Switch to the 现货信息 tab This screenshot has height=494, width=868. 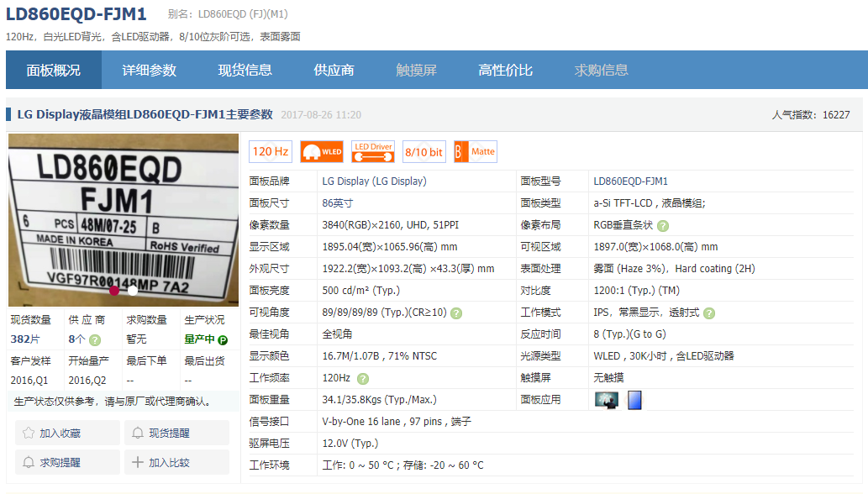pyautogui.click(x=245, y=71)
